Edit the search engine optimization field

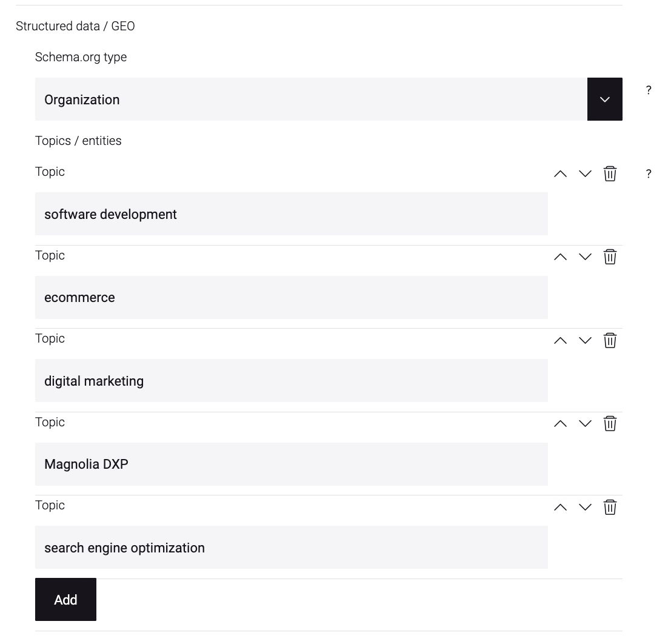pyautogui.click(x=292, y=547)
